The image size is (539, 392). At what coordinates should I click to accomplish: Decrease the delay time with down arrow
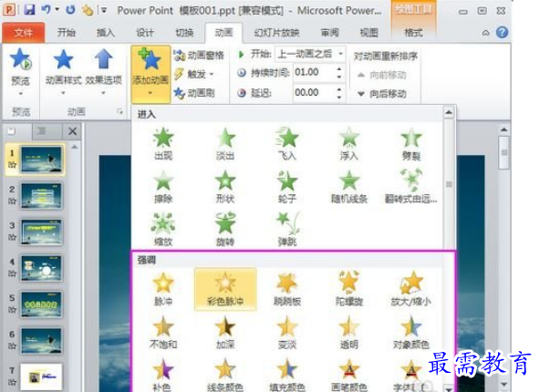click(339, 97)
